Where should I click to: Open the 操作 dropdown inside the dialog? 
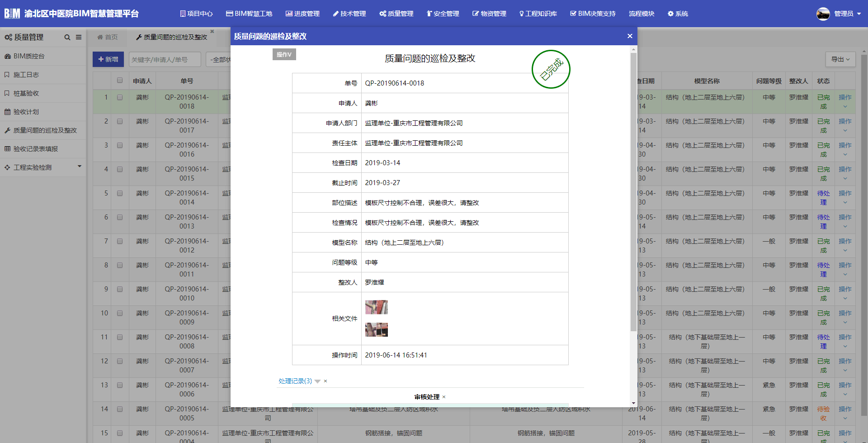(284, 54)
